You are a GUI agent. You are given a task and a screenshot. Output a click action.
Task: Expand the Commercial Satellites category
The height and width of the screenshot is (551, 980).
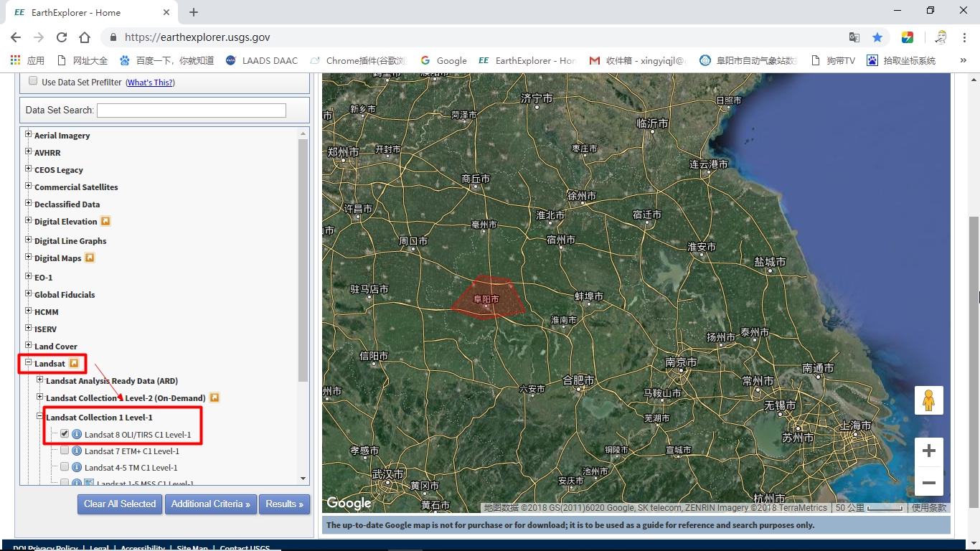coord(29,186)
